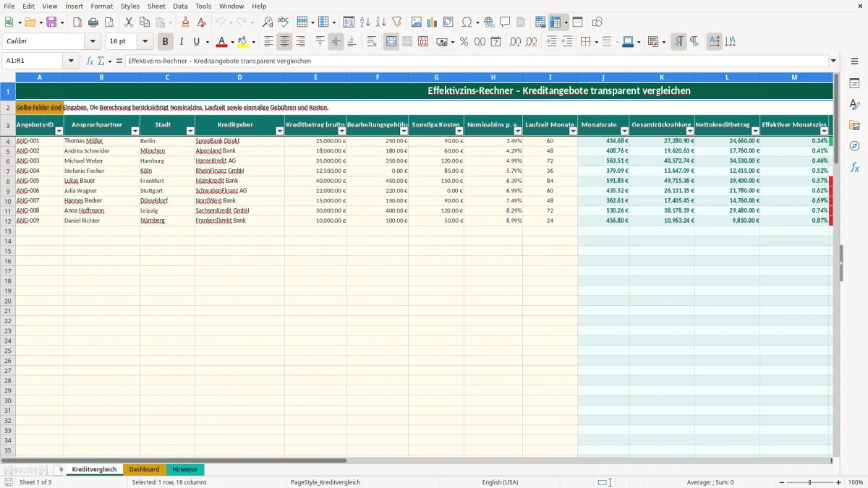The image size is (868, 488).
Task: Open the Format menu
Action: [x=101, y=6]
